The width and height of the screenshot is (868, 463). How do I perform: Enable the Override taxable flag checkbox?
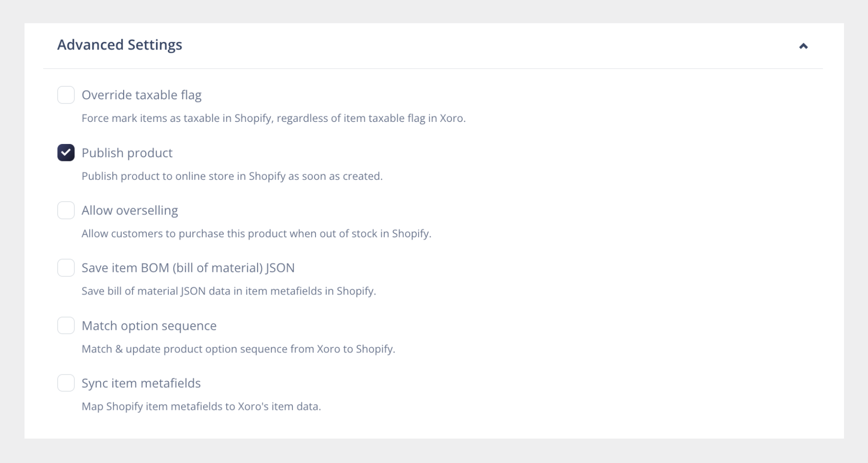[66, 95]
